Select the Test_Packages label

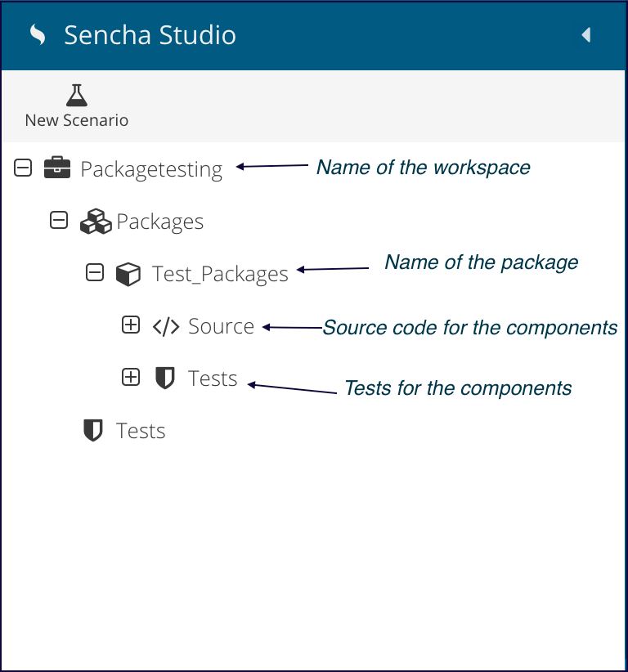220,275
